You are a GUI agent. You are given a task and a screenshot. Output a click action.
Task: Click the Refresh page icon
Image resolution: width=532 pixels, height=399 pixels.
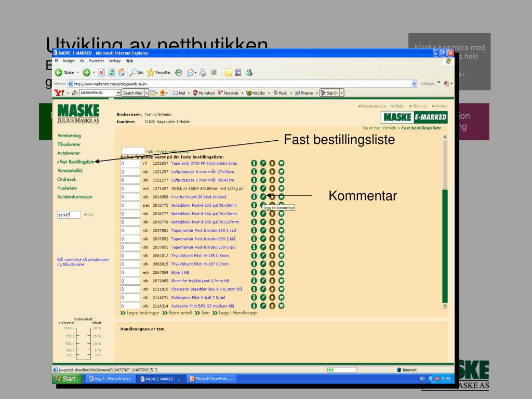(111, 73)
